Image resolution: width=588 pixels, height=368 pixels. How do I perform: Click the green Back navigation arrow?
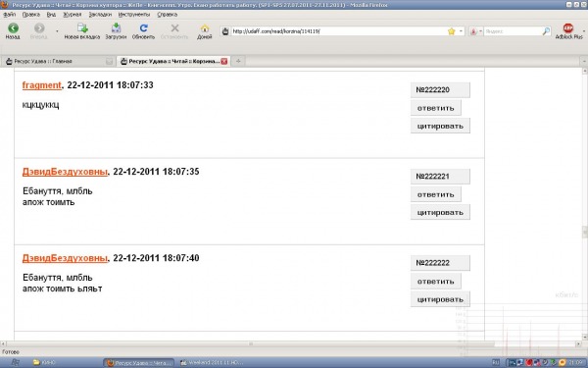pos(13,28)
